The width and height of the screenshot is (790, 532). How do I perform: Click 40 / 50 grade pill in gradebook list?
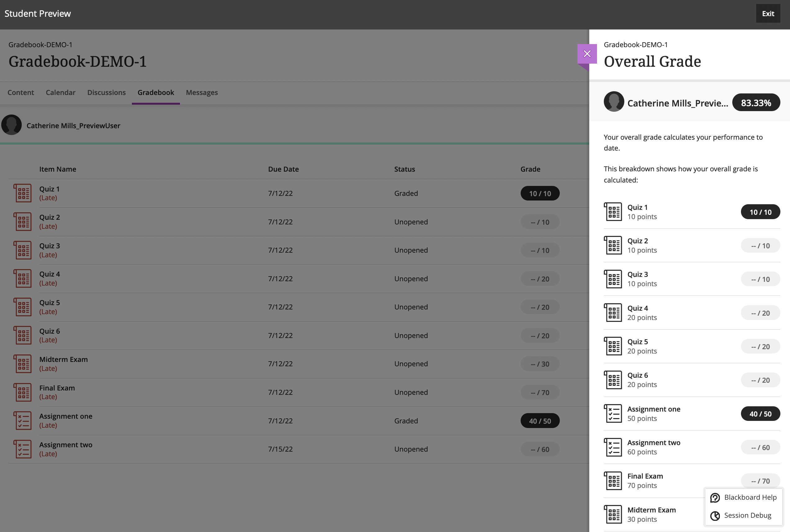tap(540, 421)
